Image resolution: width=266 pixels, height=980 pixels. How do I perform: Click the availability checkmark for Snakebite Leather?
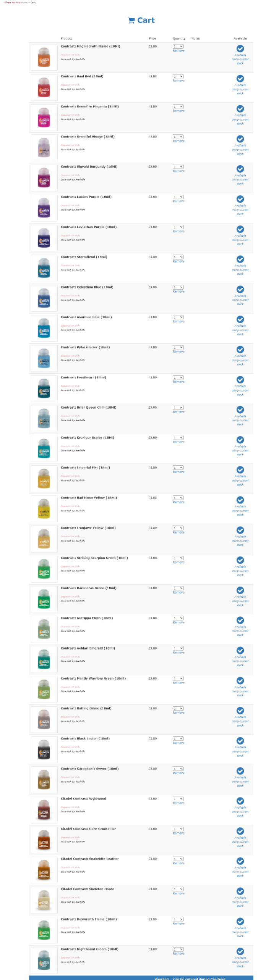pos(240,861)
